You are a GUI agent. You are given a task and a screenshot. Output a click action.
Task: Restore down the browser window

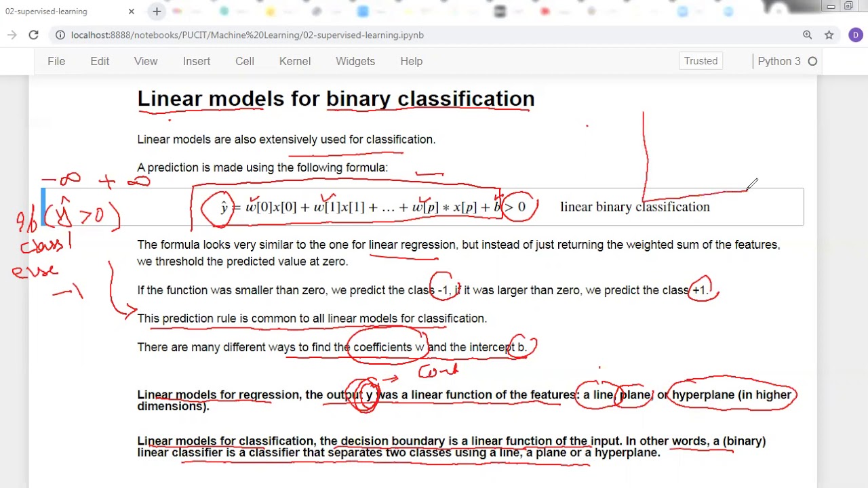click(848, 6)
